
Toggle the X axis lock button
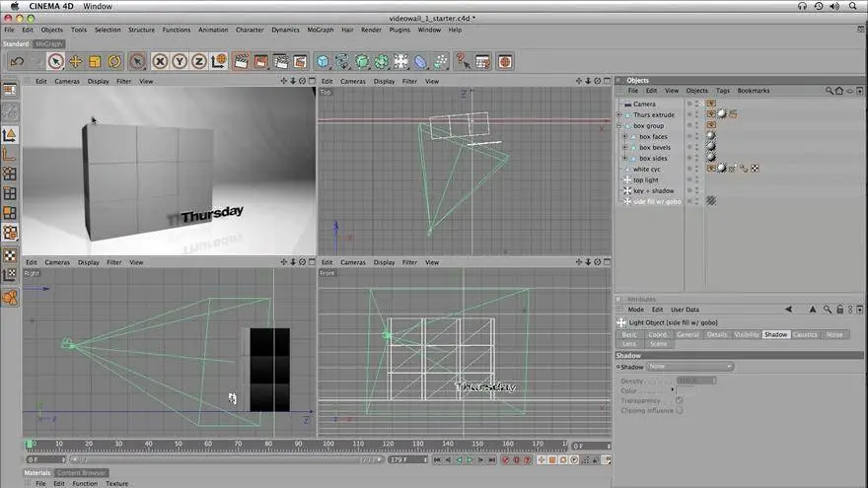[x=160, y=61]
